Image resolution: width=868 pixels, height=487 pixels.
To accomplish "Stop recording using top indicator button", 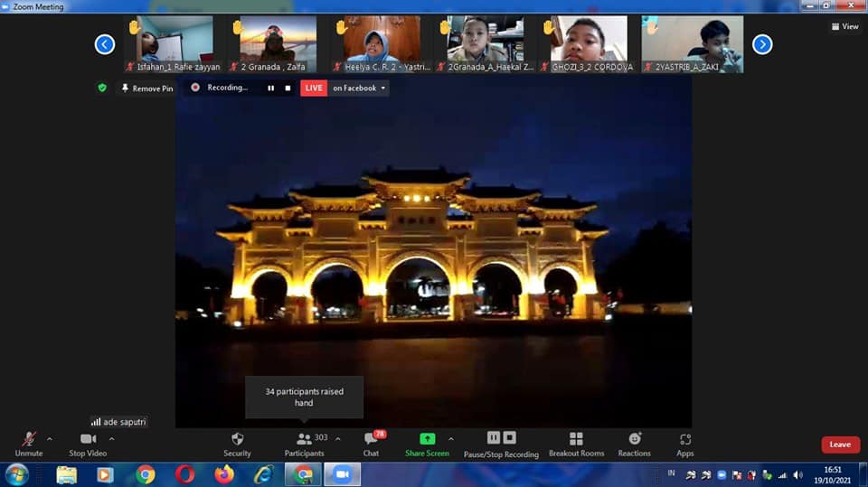I will click(288, 88).
